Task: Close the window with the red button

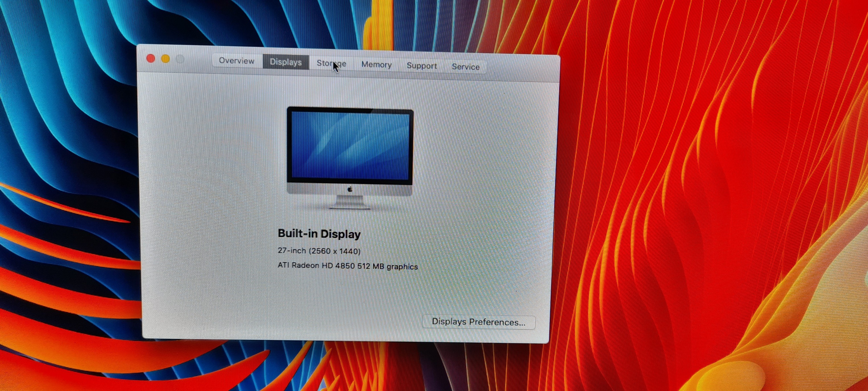Action: coord(150,59)
